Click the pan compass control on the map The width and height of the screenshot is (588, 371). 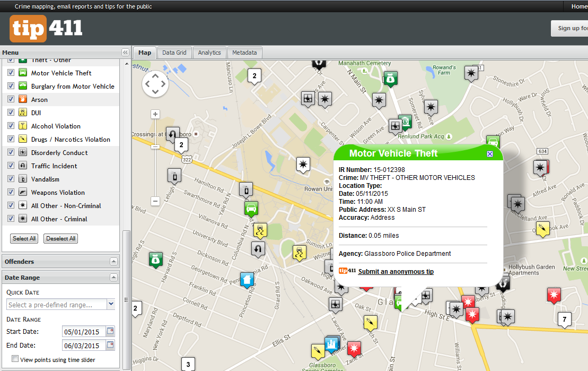(155, 84)
